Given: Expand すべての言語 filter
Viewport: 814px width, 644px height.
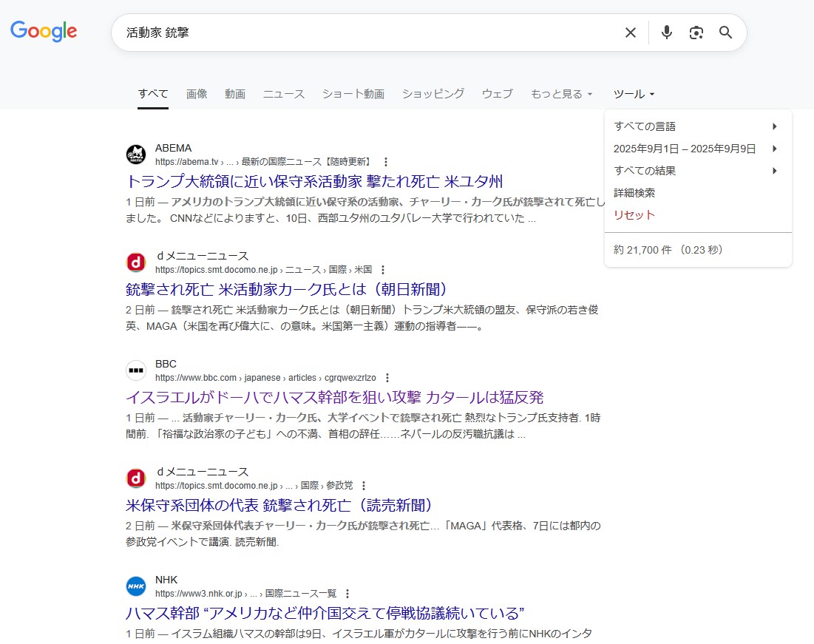Looking at the screenshot, I should 698,126.
